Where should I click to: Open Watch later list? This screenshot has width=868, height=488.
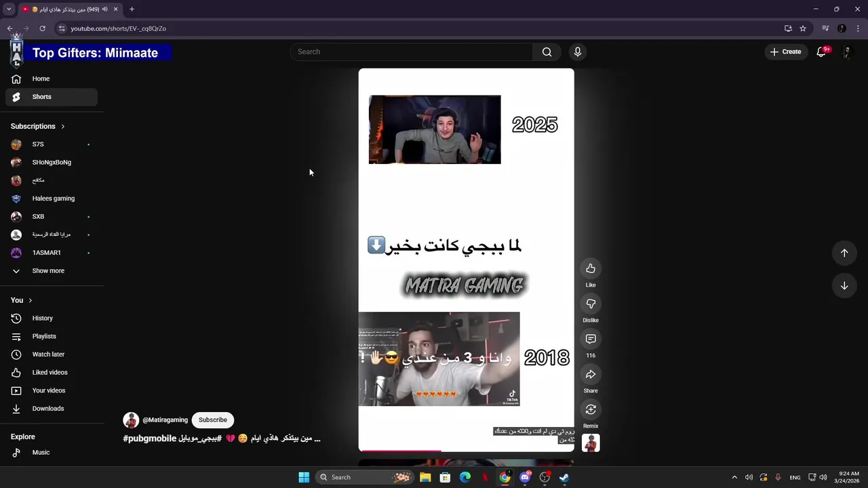52,354
